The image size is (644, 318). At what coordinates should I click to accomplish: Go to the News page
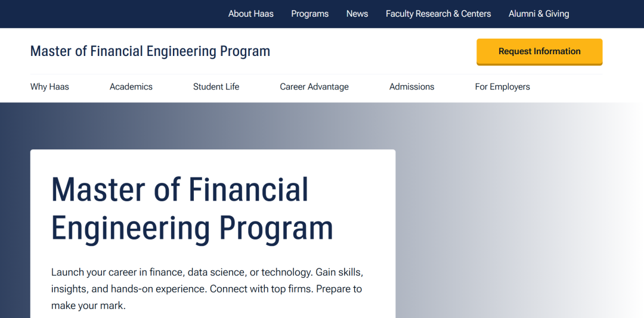(x=357, y=14)
